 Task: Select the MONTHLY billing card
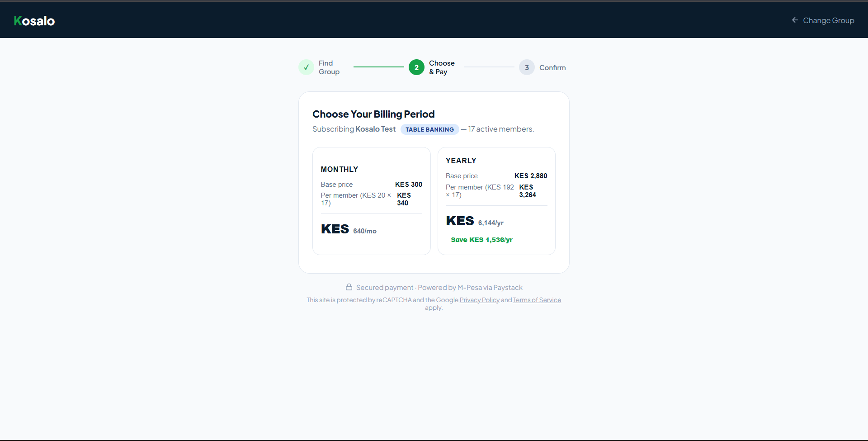click(372, 201)
